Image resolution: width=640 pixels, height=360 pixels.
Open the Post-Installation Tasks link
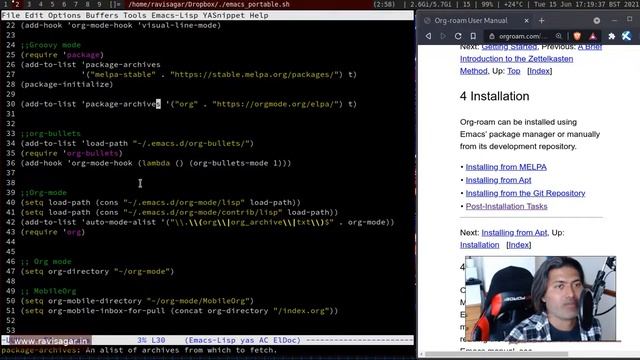[506, 206]
